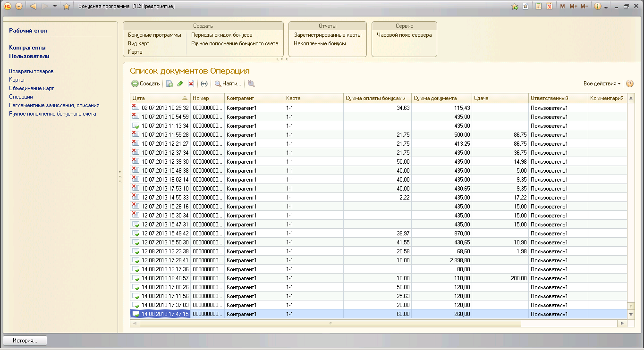This screenshot has width=644, height=350.
Task: Open Часовой пояс сервера service
Action: (x=404, y=35)
